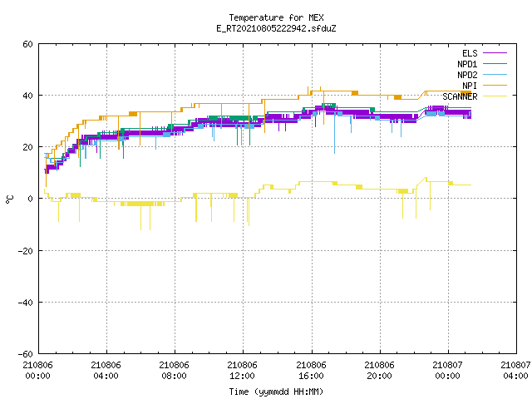Click the yellow SCANNER legend line sample

[x=495, y=96]
